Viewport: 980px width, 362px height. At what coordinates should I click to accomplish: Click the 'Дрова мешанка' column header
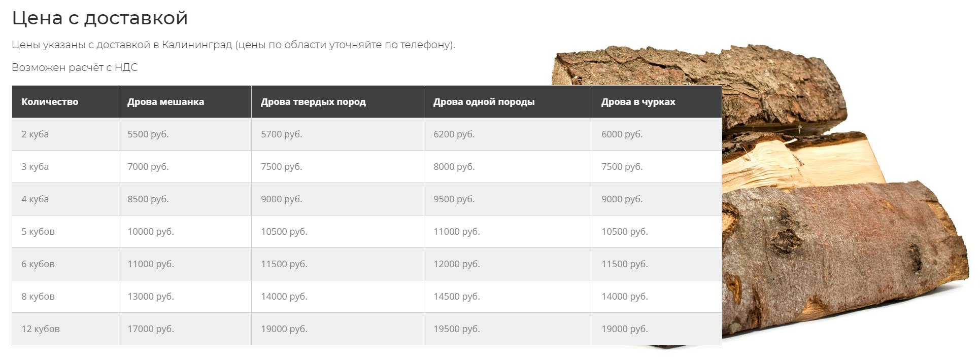pos(185,102)
